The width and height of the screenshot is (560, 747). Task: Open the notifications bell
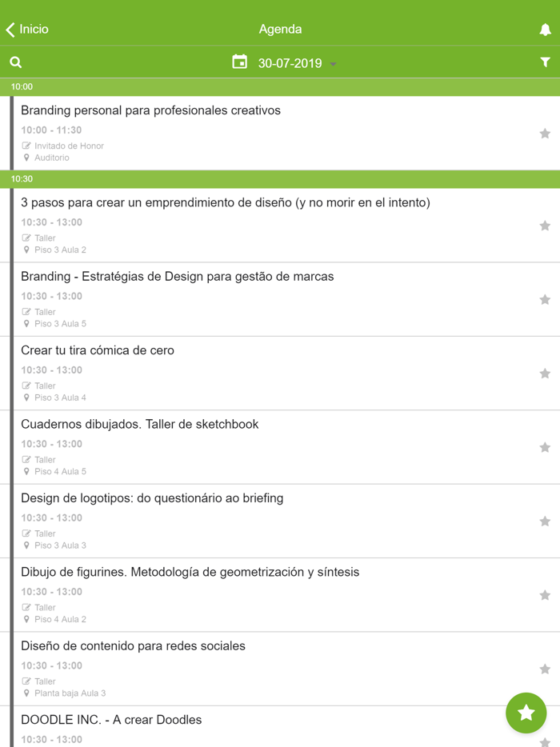pos(545,30)
